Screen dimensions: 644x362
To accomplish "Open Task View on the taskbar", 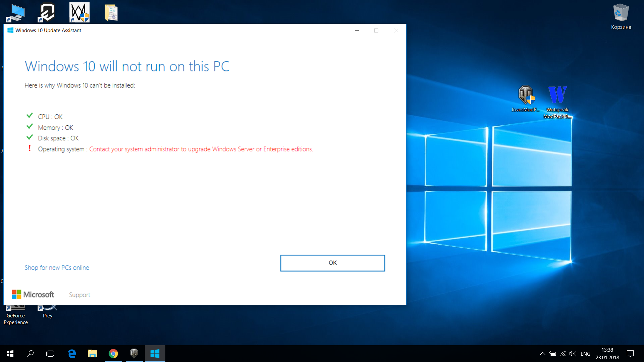I will [50, 354].
